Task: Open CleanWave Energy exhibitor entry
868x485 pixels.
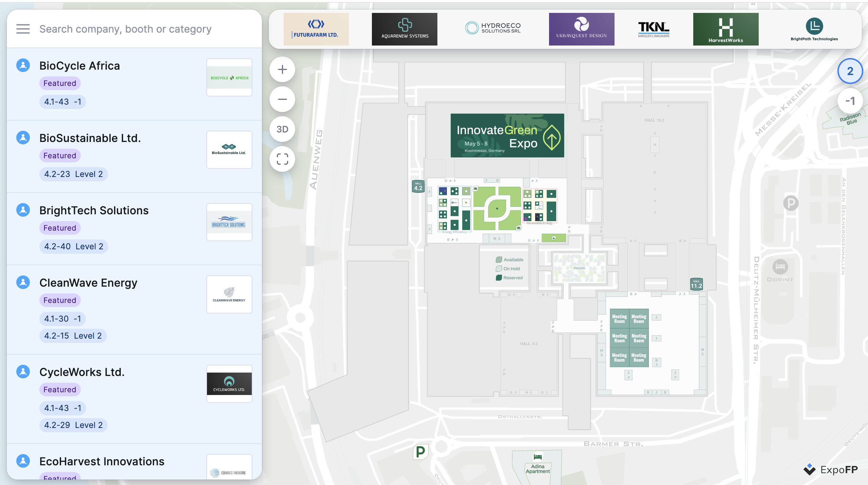Action: (88, 283)
